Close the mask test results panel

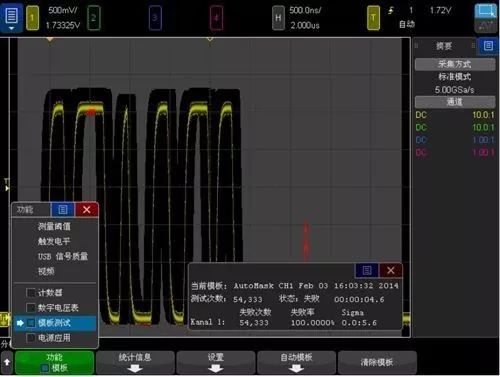pos(391,270)
